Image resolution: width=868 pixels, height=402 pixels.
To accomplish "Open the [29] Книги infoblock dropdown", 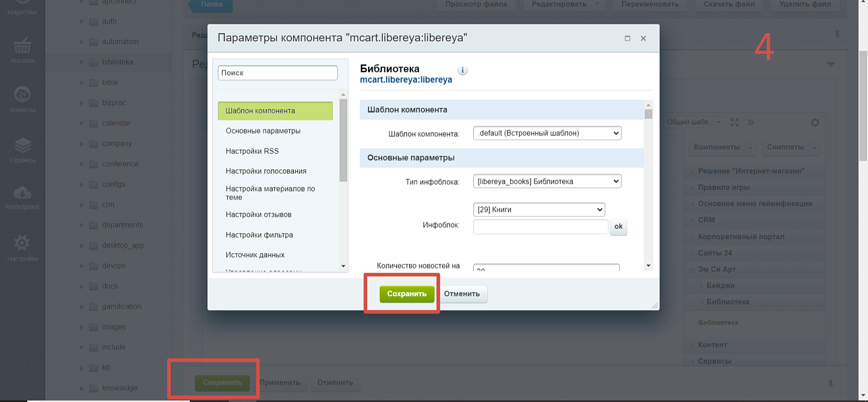I will 539,210.
